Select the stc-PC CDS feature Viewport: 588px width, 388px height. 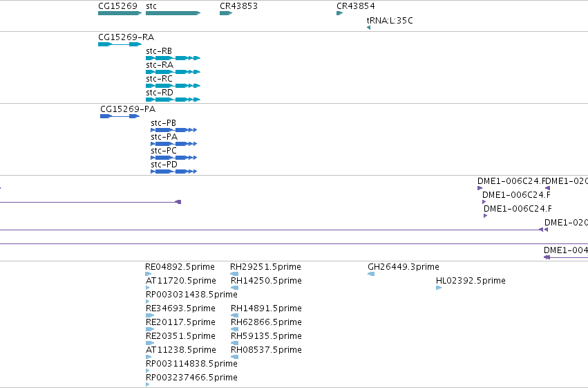click(173, 158)
